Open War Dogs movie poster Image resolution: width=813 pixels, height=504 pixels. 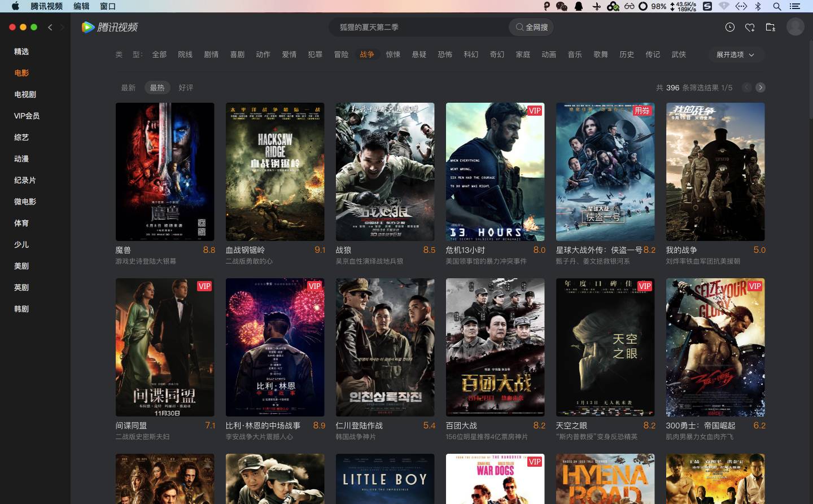tap(495, 479)
